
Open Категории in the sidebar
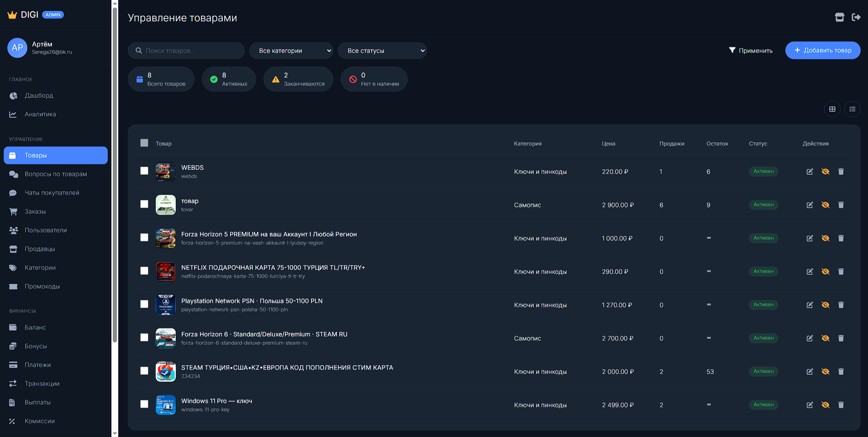coord(56,268)
